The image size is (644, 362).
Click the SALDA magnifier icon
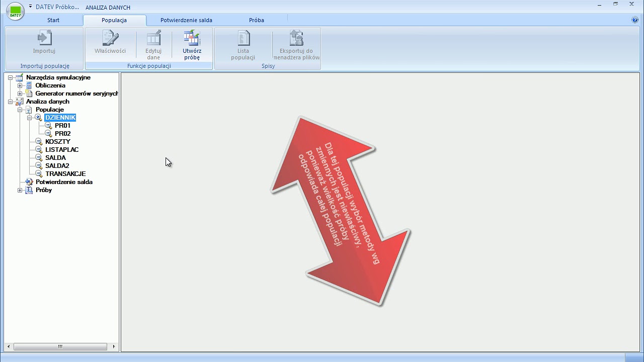click(39, 158)
